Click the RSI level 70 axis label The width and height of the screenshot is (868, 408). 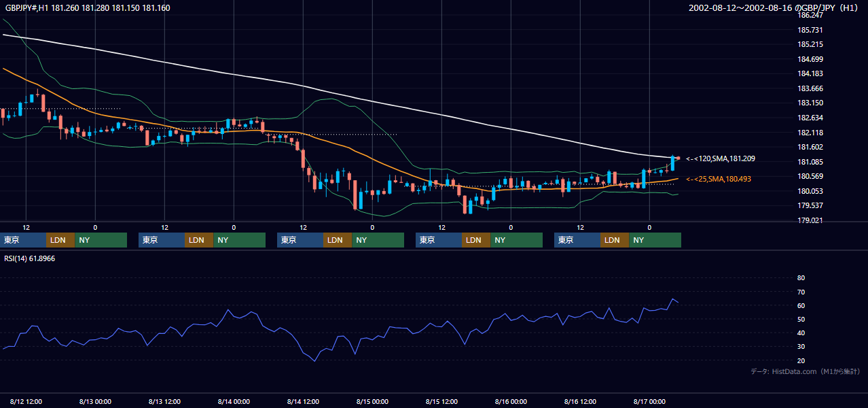click(x=801, y=292)
